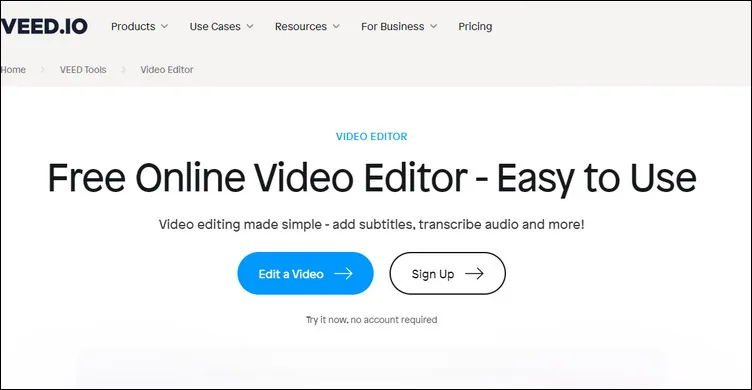Image resolution: width=752 pixels, height=390 pixels.
Task: Click 'Try it now, no account required' text
Action: click(372, 319)
